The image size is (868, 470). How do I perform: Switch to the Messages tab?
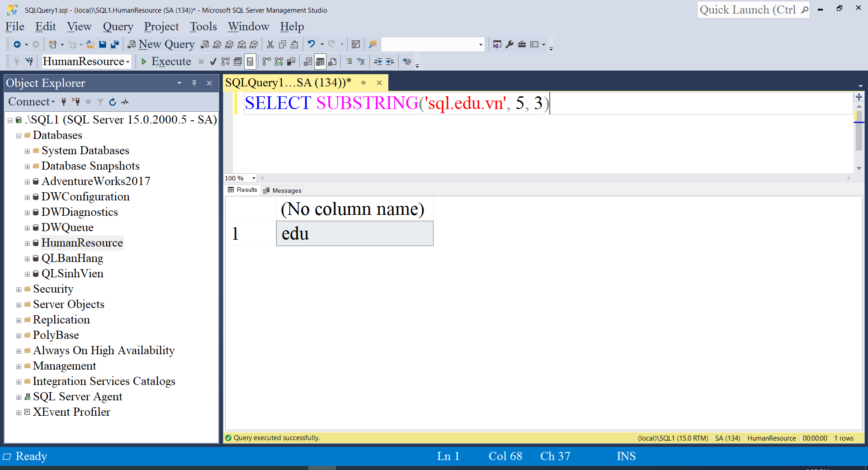pos(283,190)
